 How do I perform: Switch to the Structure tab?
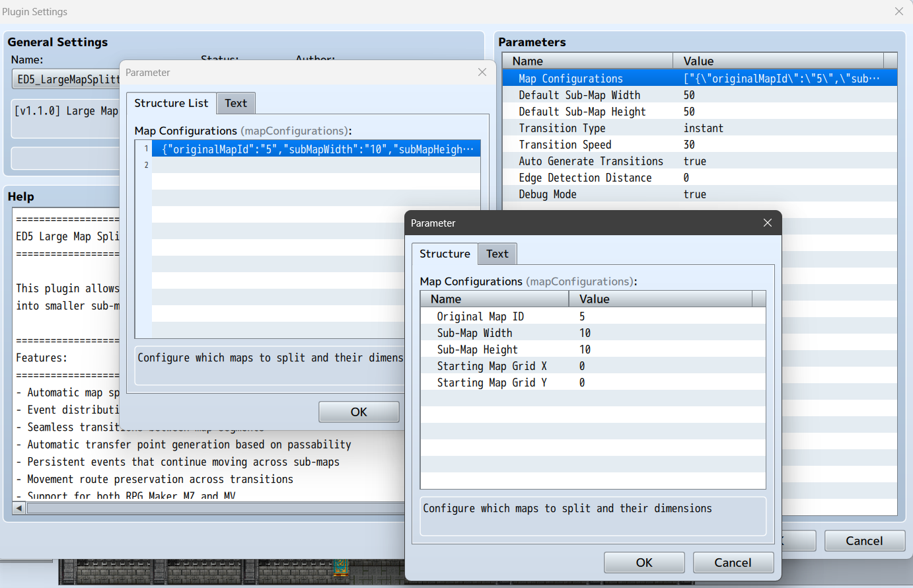click(445, 254)
